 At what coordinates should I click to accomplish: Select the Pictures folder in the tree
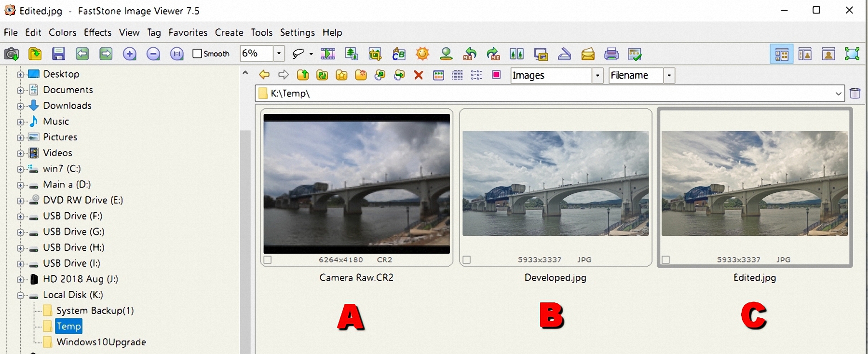[60, 137]
